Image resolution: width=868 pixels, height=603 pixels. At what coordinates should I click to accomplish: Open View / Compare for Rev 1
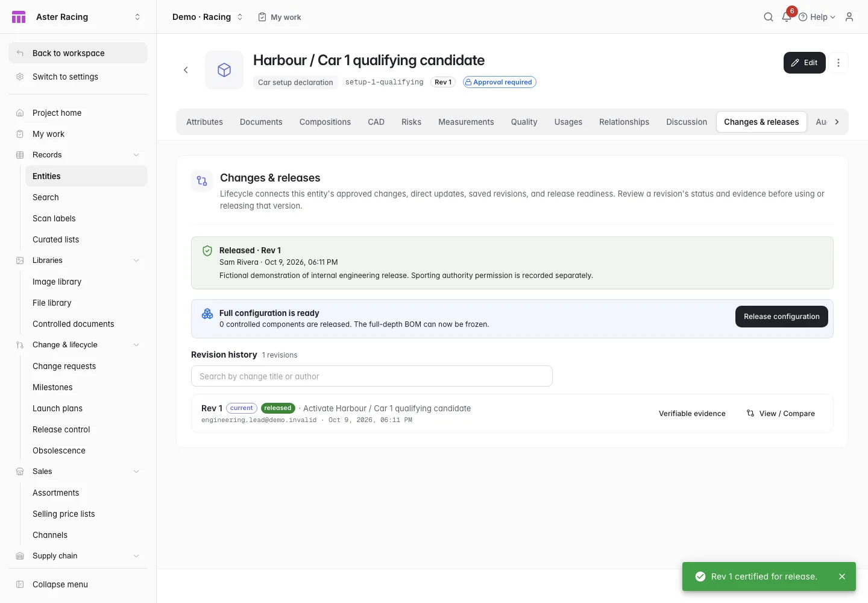coord(781,414)
